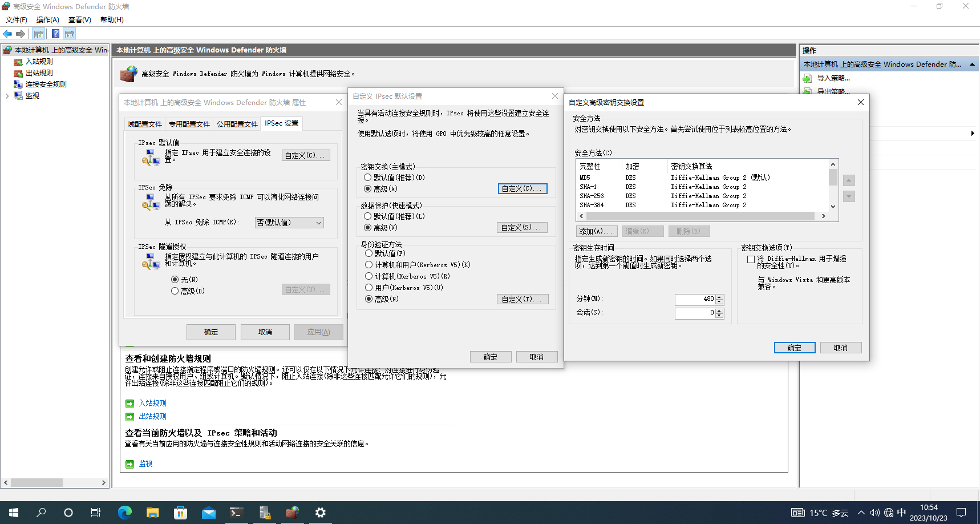This screenshot has height=524, width=980.
Task: Decrease 分钟(M) value with down arrow
Action: [719, 302]
